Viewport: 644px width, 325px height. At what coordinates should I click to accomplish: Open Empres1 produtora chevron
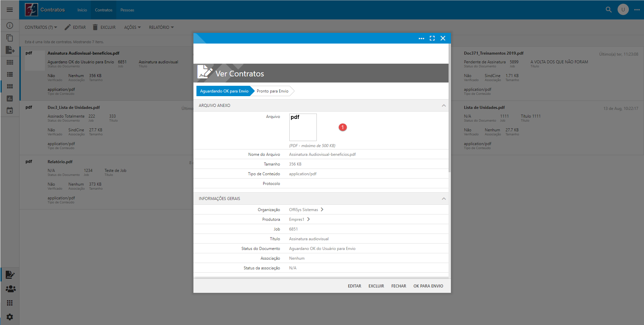[308, 219]
